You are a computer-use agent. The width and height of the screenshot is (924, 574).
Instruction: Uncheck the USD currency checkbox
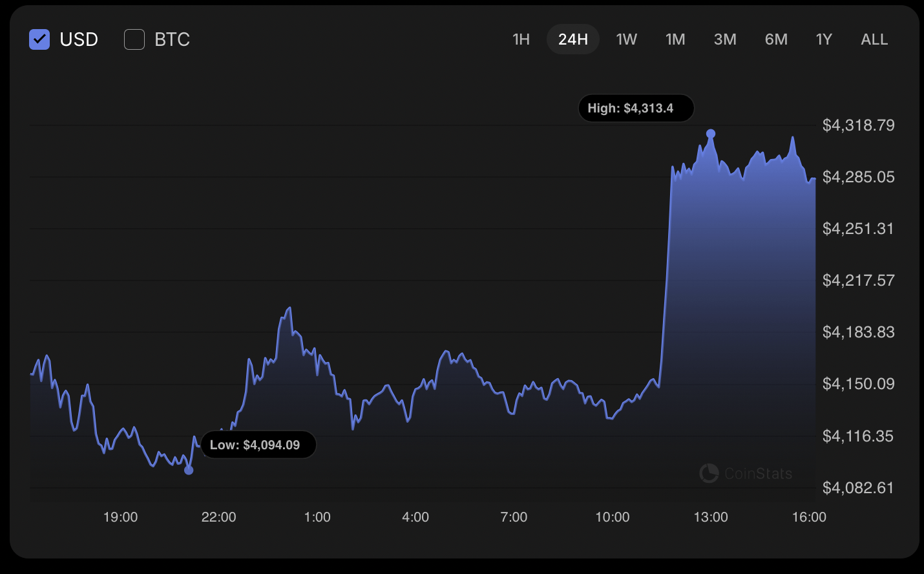pyautogui.click(x=39, y=39)
